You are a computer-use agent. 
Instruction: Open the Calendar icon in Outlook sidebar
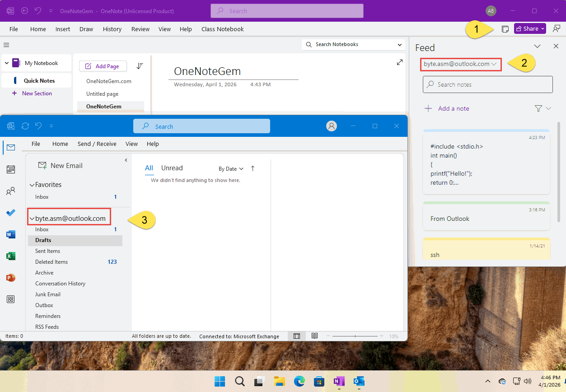click(x=10, y=169)
